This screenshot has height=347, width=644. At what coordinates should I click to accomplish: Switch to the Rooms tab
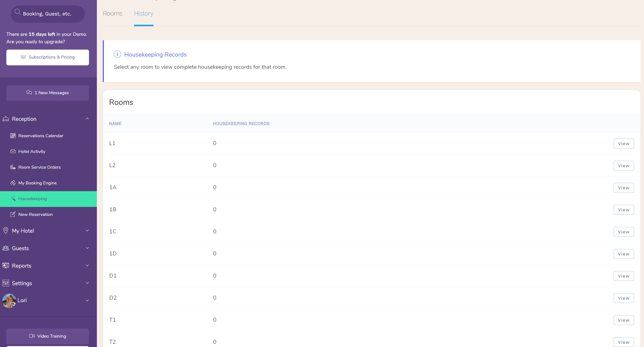[112, 13]
